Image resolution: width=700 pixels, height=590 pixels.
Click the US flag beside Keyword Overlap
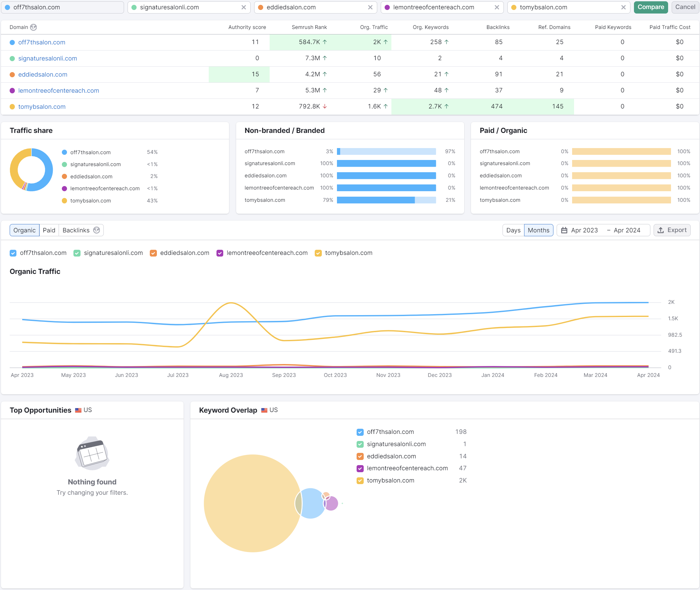pyautogui.click(x=264, y=410)
